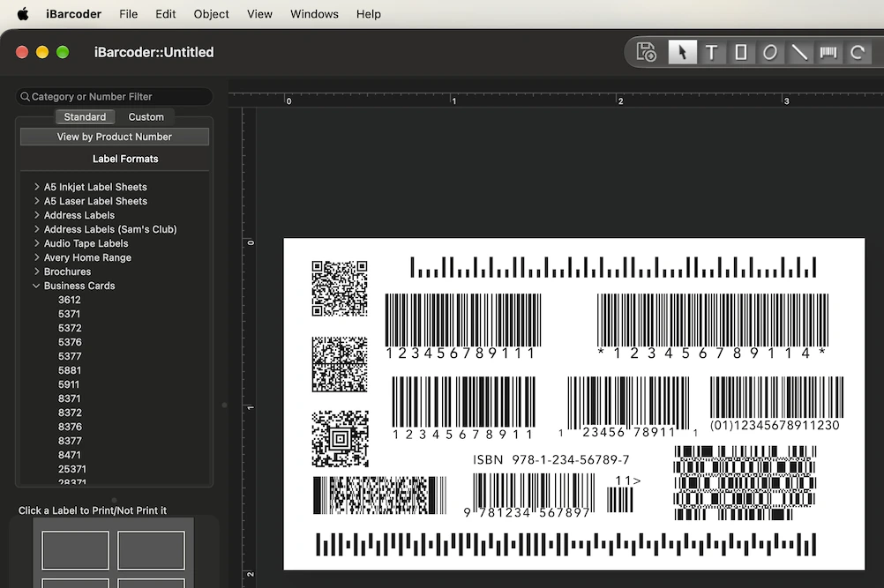
Task: Select the Rectangle tool
Action: click(741, 52)
